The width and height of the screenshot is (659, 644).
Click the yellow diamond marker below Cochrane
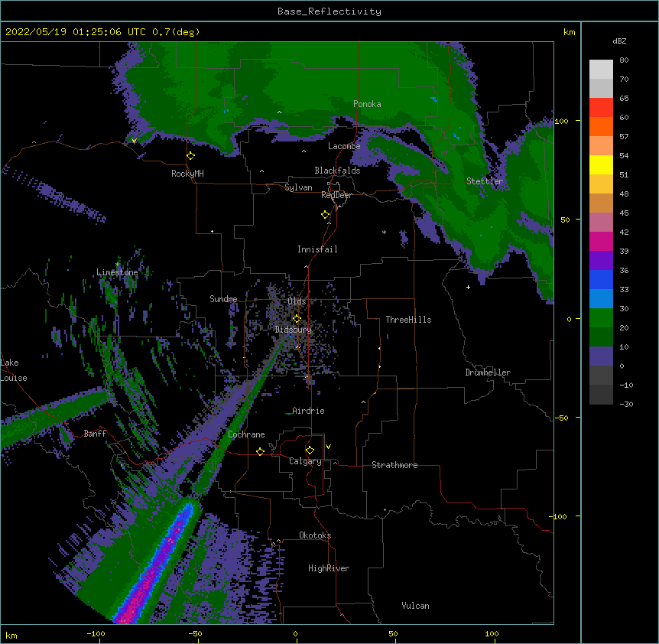[x=260, y=451]
